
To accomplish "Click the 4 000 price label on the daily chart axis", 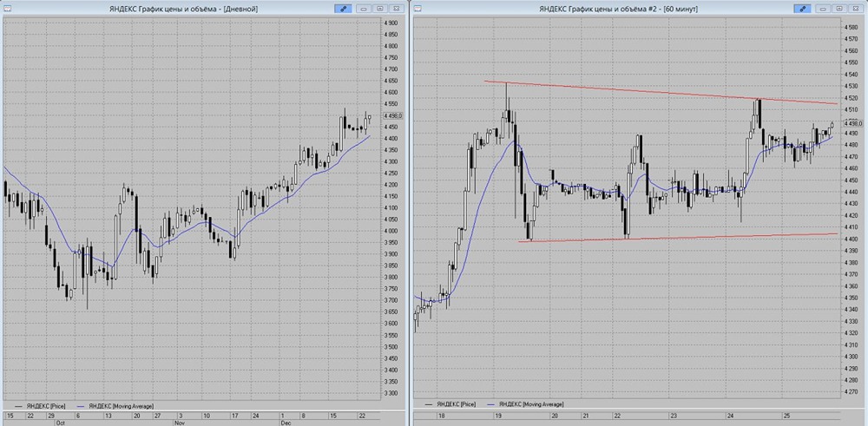I will pyautogui.click(x=392, y=232).
